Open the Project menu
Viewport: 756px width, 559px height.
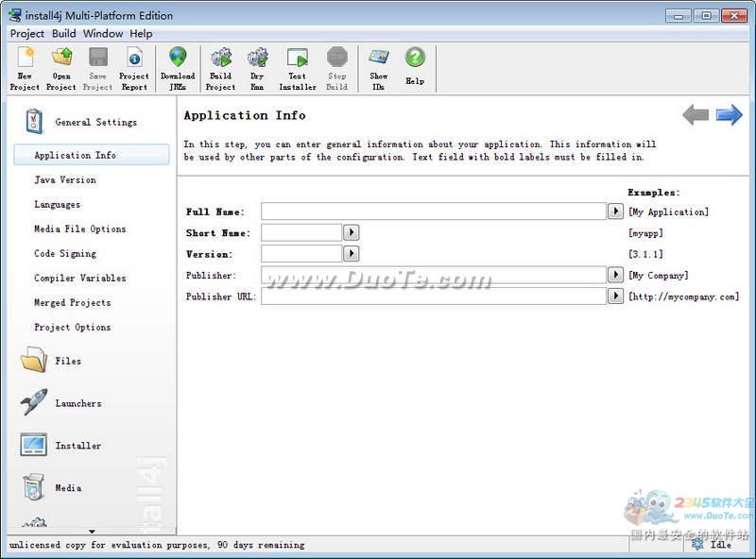click(x=27, y=34)
